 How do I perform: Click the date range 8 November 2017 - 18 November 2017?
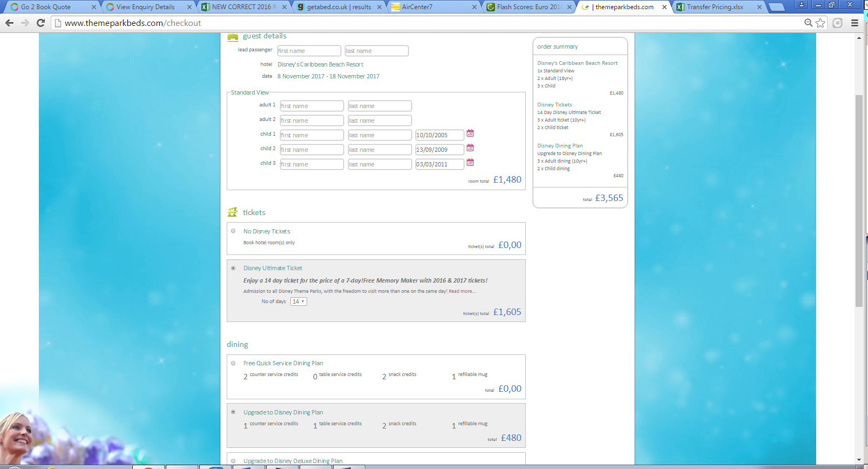[x=328, y=76]
